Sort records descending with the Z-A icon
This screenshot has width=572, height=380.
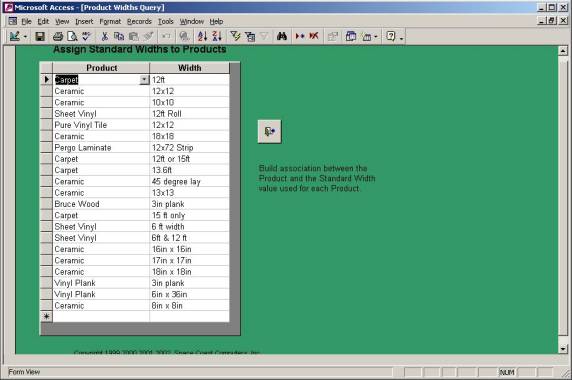click(x=217, y=36)
